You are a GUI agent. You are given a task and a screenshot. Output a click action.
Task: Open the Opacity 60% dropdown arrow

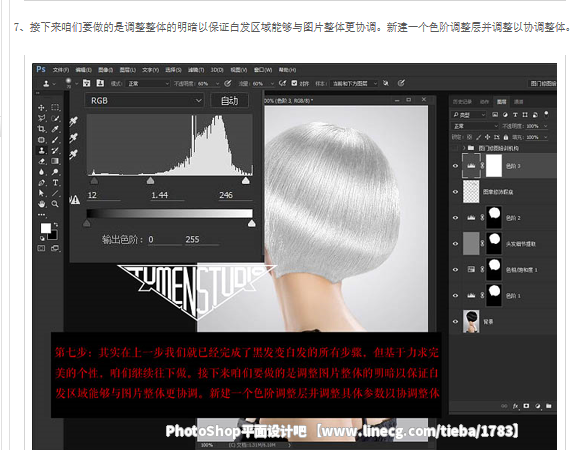click(217, 83)
